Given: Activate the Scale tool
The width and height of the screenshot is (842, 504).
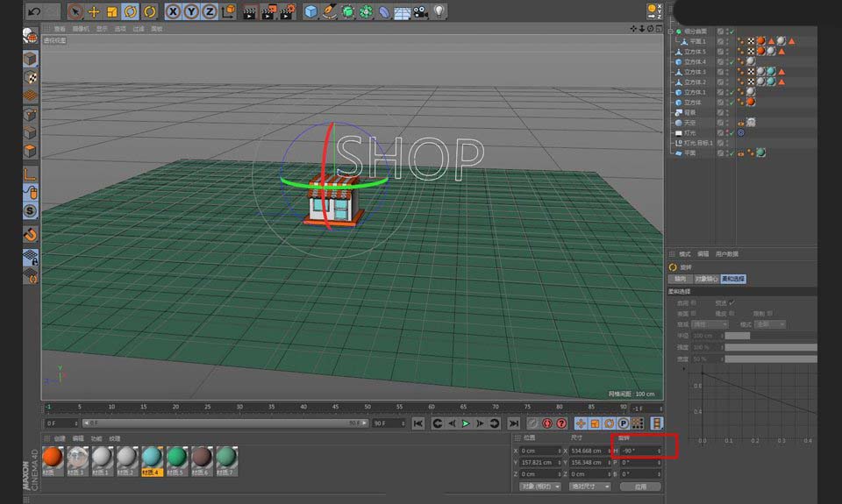Looking at the screenshot, I should [112, 11].
